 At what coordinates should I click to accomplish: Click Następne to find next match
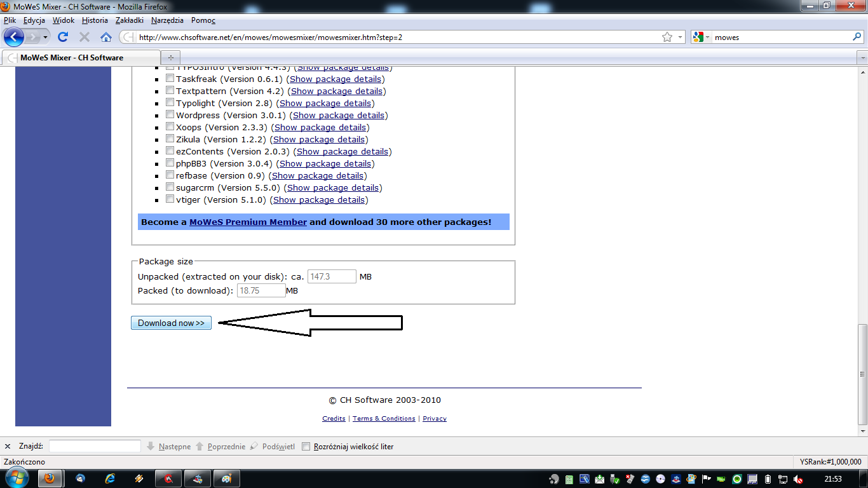pos(168,447)
